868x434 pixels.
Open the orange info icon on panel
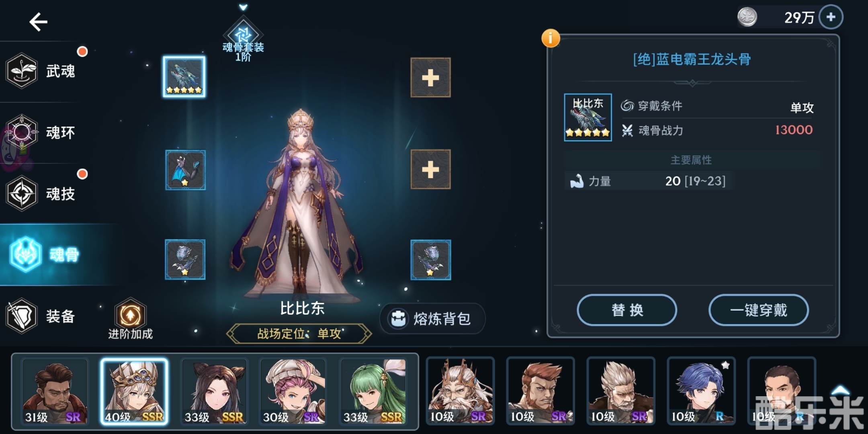(x=551, y=39)
